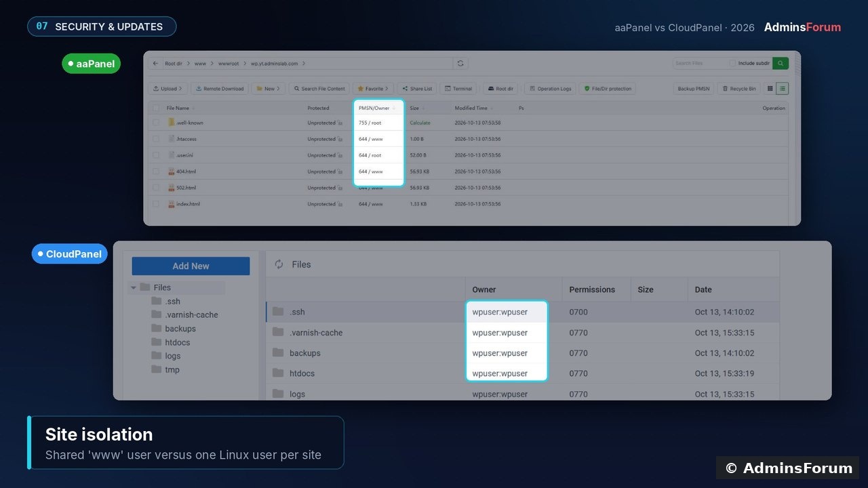Open the Upload dropdown in aaPanel

(167, 89)
